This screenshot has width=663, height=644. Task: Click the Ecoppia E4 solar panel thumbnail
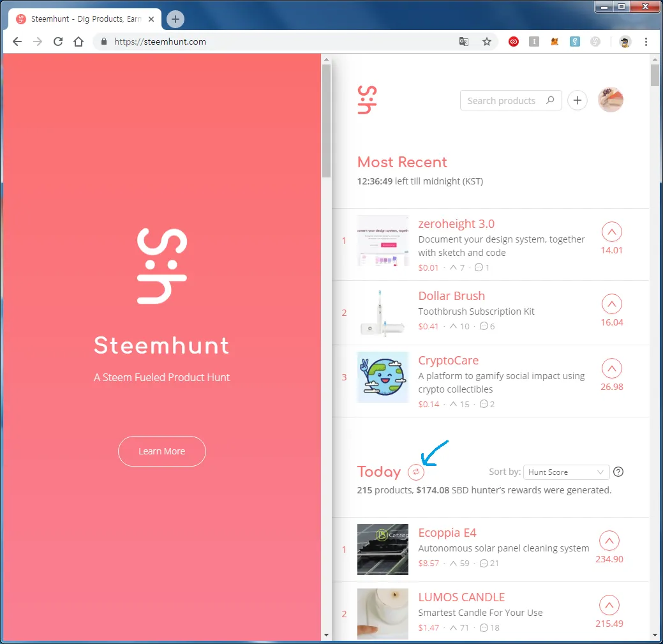click(383, 550)
